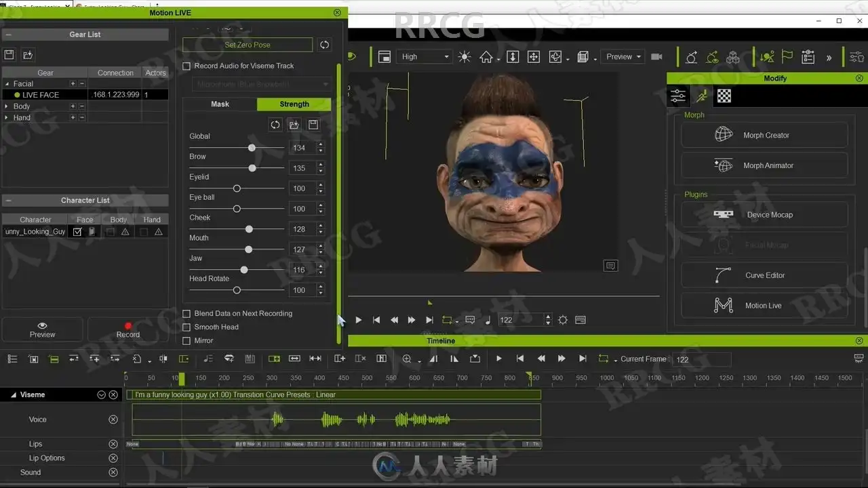Click the sun lighting icon in toolbar
This screenshot has height=488, width=868.
point(465,57)
